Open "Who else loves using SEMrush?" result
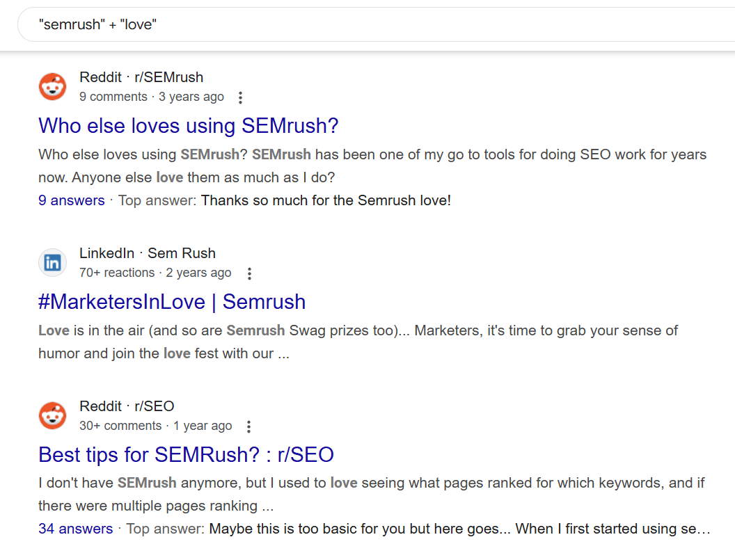Viewport: 735px width, 560px height. [189, 126]
